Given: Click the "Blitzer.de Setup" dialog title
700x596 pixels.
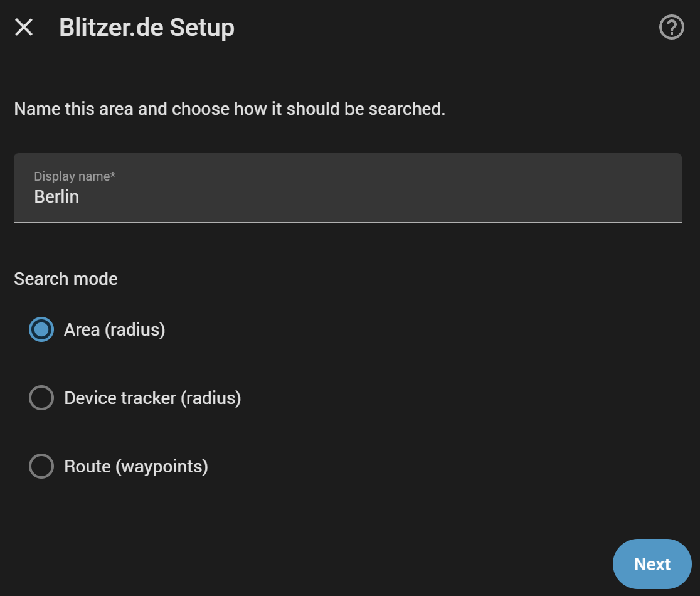Looking at the screenshot, I should point(146,28).
